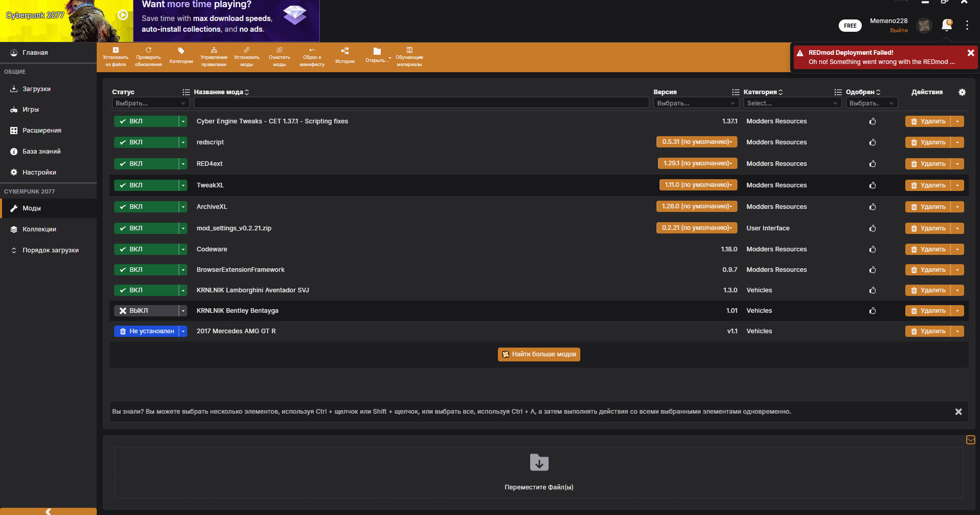980x515 pixels.
Task: Open the notifications bell icon
Action: (946, 25)
